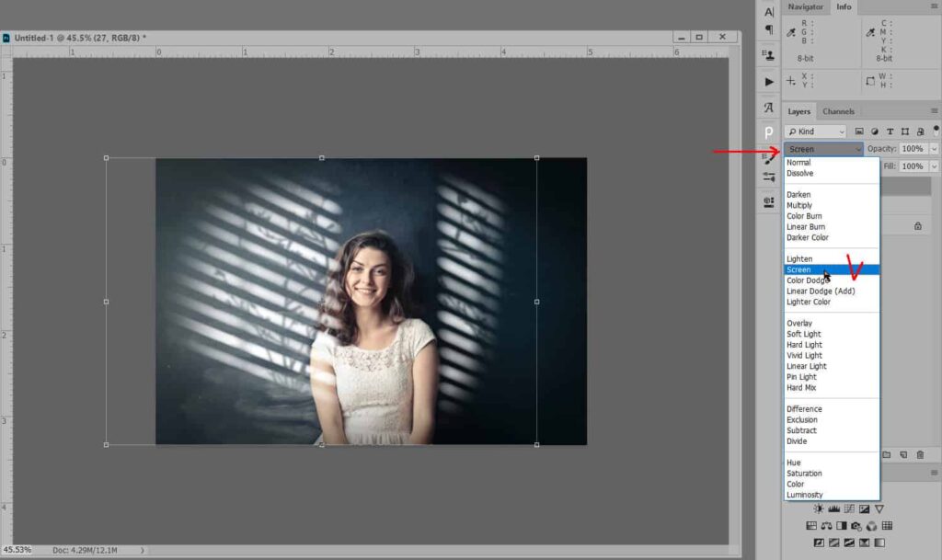Click the Delete layer trash icon
This screenshot has height=560, width=942.
(920, 455)
